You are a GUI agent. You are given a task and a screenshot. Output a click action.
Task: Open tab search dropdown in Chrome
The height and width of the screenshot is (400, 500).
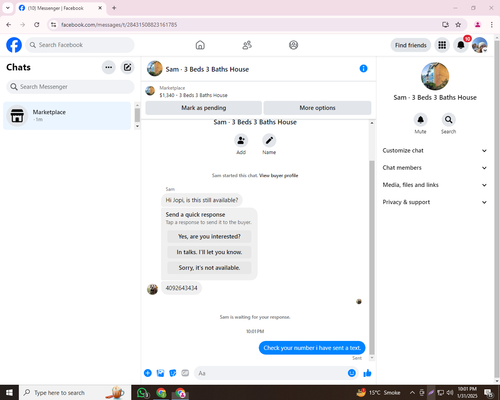pos(8,8)
